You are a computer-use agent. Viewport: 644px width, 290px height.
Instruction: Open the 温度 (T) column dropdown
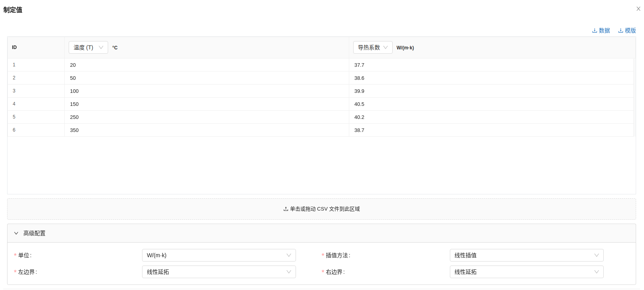point(88,47)
